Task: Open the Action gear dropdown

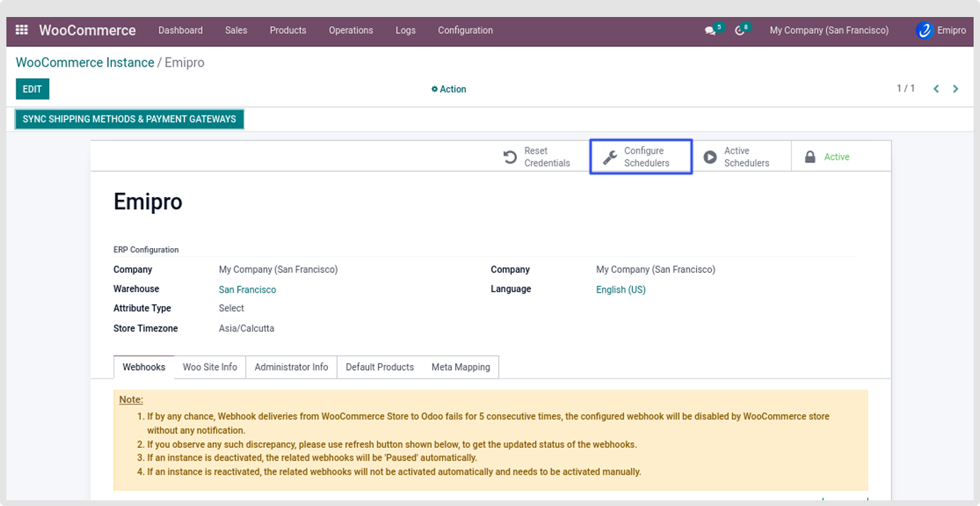Action: [449, 89]
